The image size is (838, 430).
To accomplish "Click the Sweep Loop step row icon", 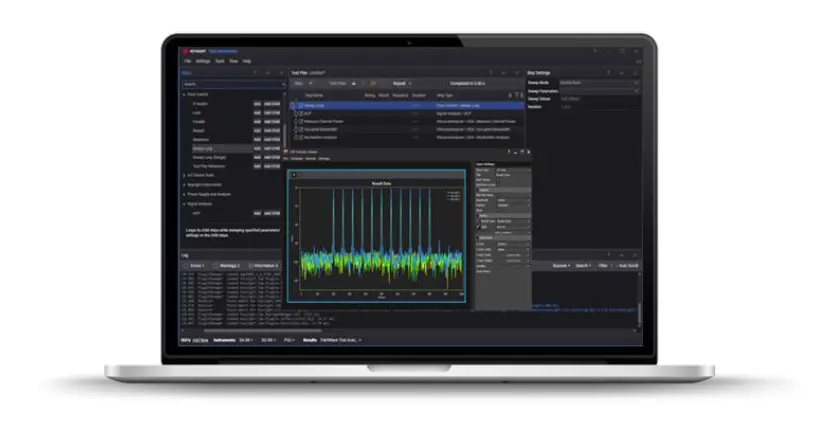I will click(299, 103).
